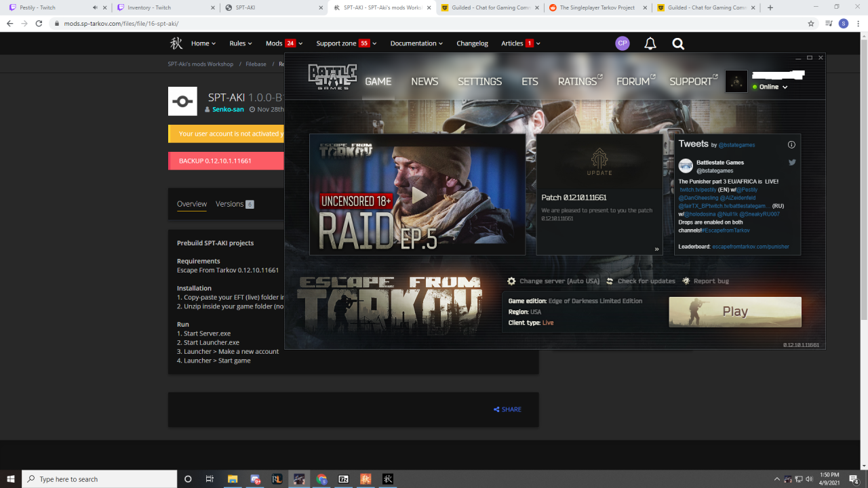This screenshot has width=868, height=488.
Task: Open Chrome menu three dots
Action: 859,23
